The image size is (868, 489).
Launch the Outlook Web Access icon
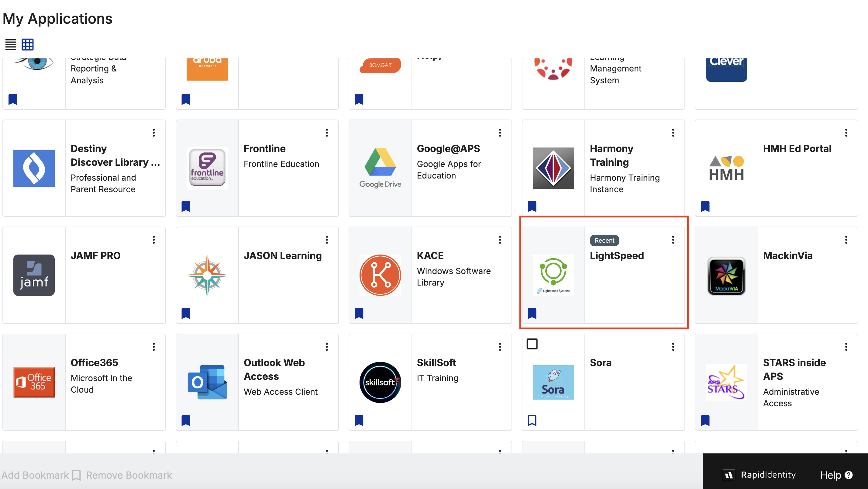click(207, 382)
